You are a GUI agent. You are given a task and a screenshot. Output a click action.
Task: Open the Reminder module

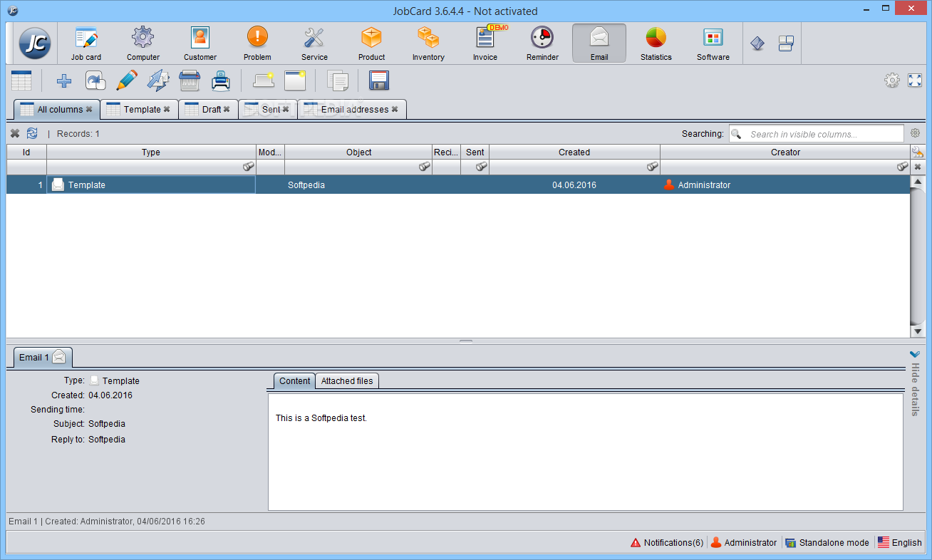pos(542,43)
